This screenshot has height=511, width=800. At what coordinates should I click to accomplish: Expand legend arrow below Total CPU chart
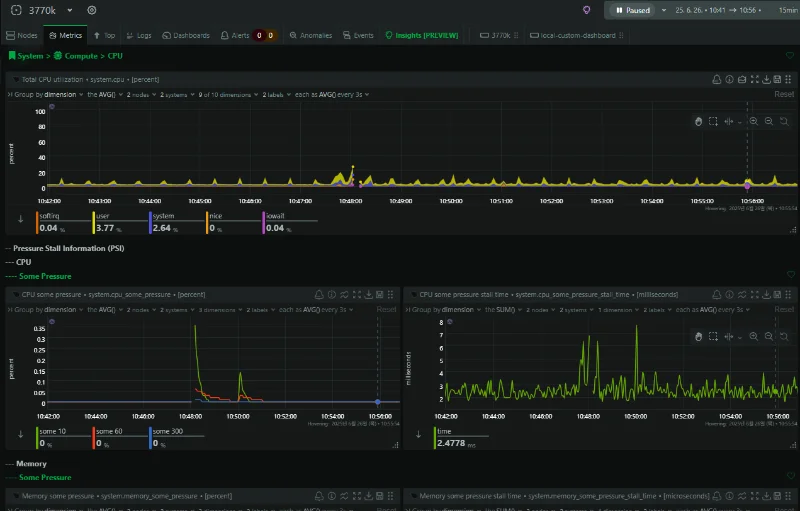click(x=20, y=219)
